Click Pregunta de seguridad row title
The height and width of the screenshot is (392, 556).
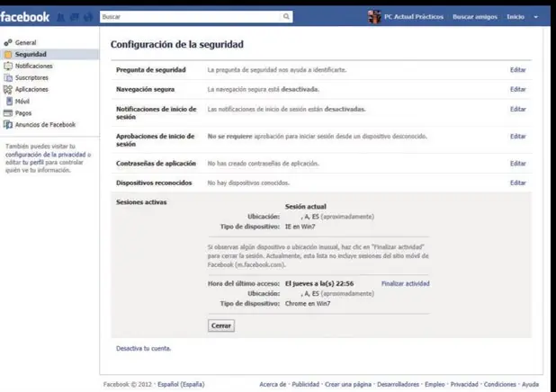pos(151,70)
